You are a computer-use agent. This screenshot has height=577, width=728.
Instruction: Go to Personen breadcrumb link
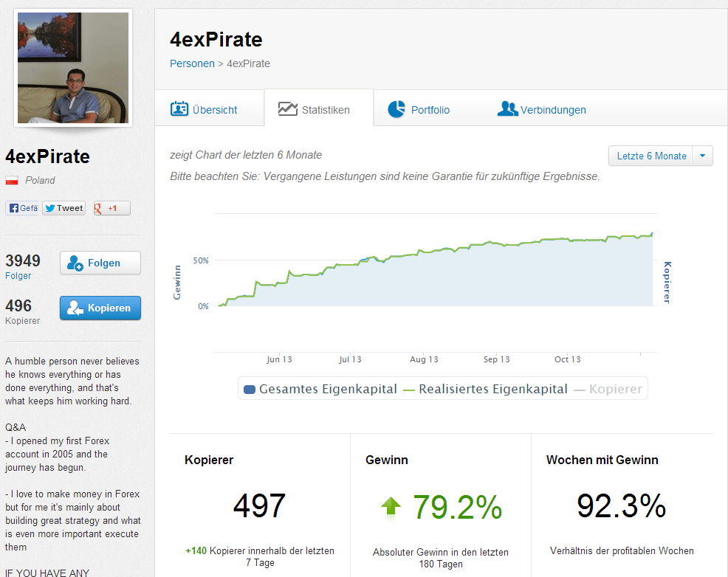tap(192, 63)
